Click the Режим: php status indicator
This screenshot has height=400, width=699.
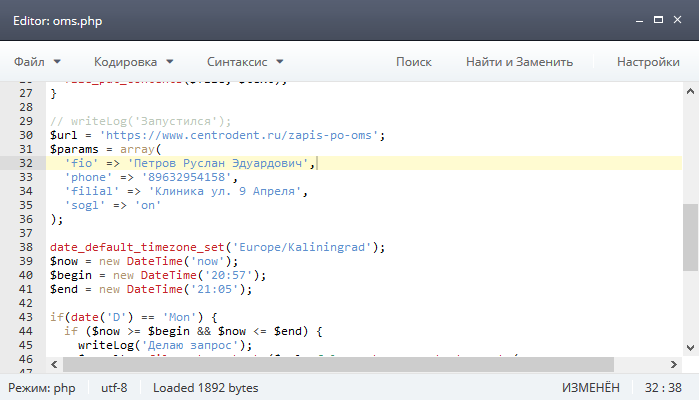43,387
